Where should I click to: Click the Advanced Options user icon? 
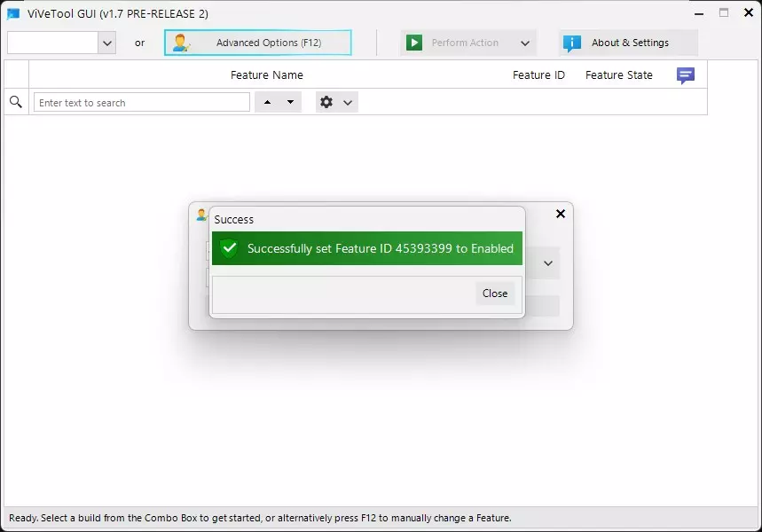(x=181, y=43)
